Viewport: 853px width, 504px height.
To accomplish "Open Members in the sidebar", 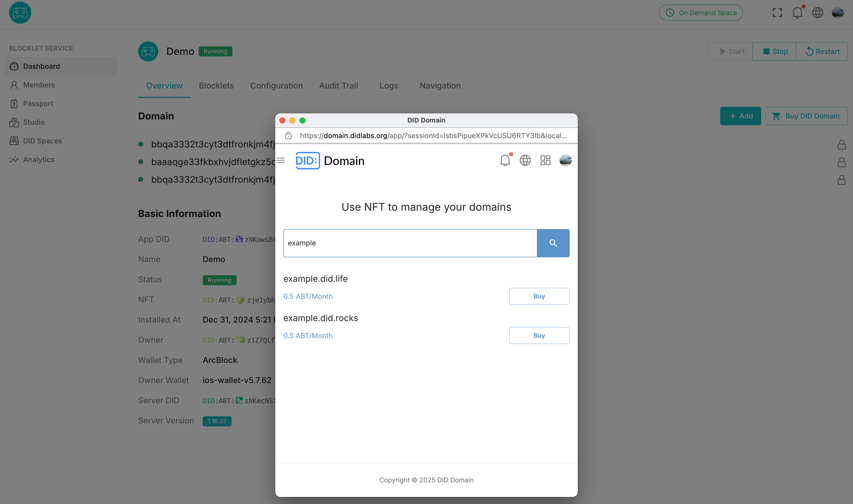I will (x=39, y=85).
